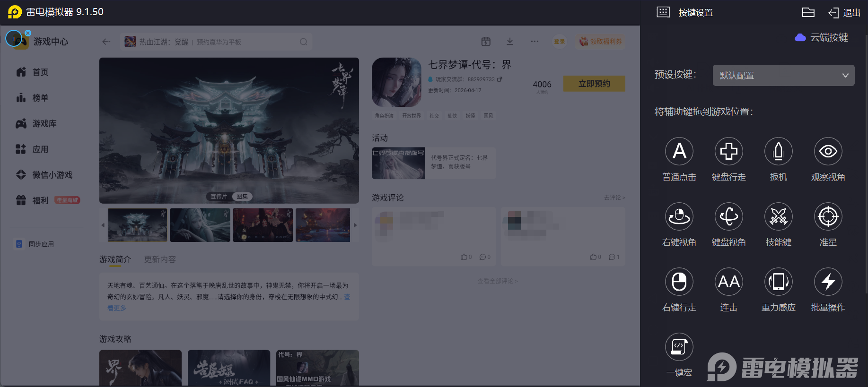868x387 pixels.
Task: Click the 开放世界 genre tag
Action: (412, 116)
